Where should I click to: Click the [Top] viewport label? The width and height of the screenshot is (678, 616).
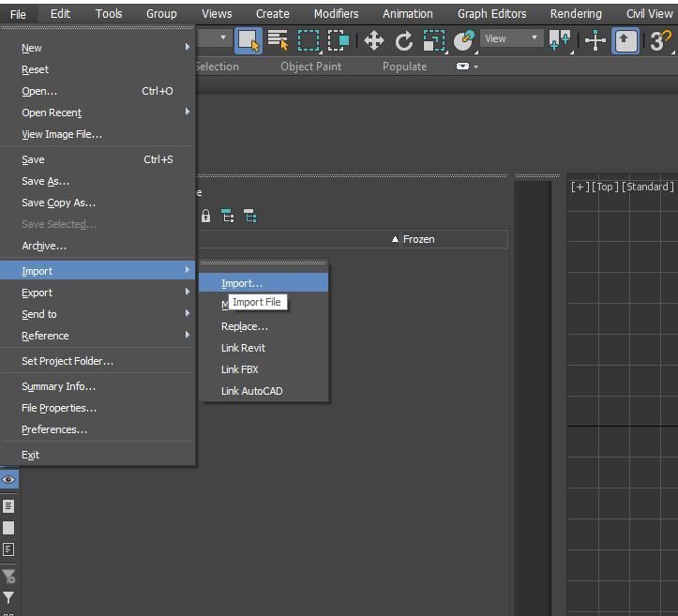pyautogui.click(x=605, y=187)
